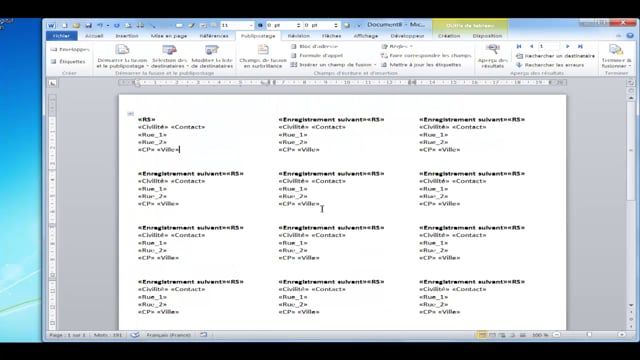Click Redo in Quick Access Toolbar
The image size is (640, 360).
click(117, 25)
